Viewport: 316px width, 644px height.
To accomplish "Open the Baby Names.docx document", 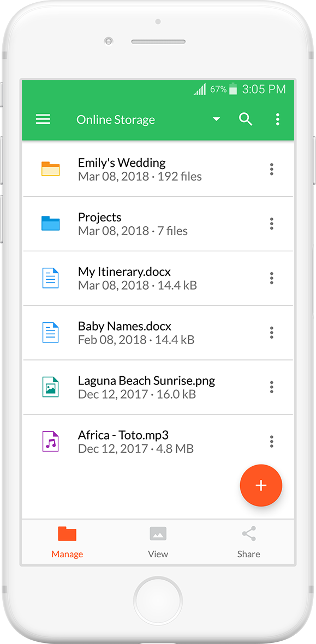I will [158, 333].
